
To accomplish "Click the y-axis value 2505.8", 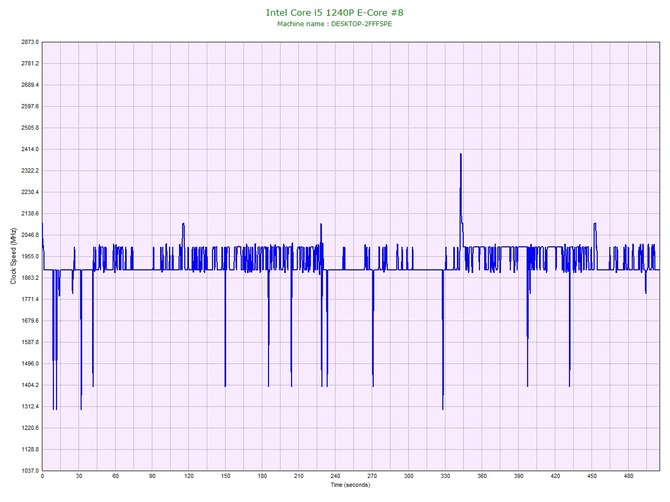I will pyautogui.click(x=30, y=128).
